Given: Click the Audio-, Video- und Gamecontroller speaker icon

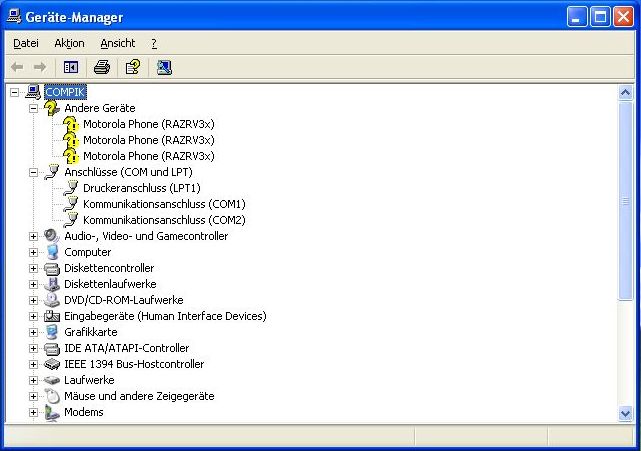Looking at the screenshot, I should (x=52, y=236).
